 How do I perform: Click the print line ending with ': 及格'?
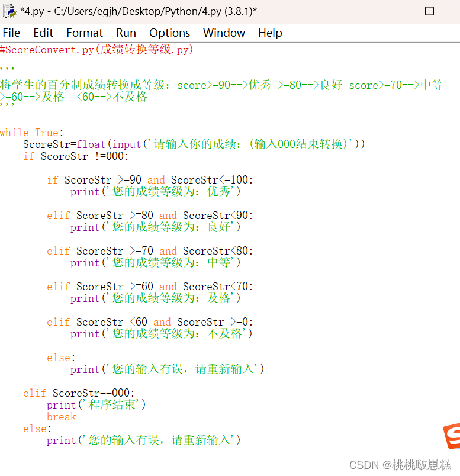point(156,298)
